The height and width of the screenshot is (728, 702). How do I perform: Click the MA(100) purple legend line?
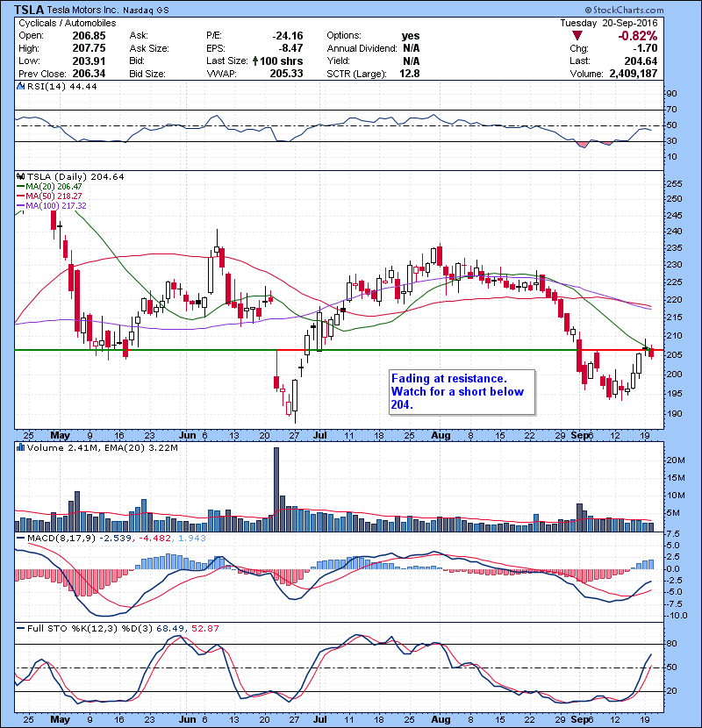20,206
